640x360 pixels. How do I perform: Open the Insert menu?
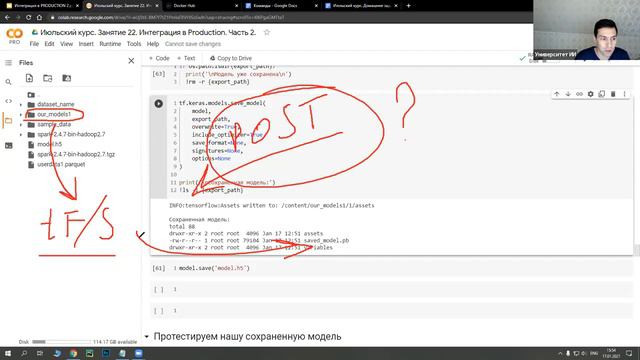pos(86,44)
